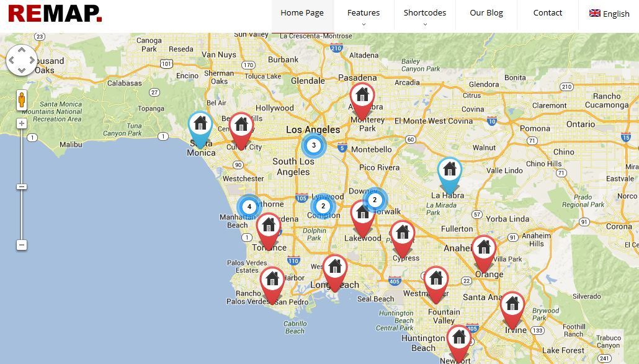This screenshot has height=364, width=639.
Task: Click the Pomona map label
Action: [x=535, y=128]
